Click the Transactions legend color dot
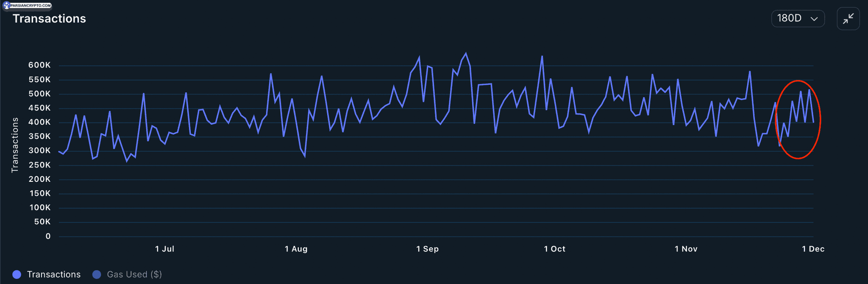 17,274
